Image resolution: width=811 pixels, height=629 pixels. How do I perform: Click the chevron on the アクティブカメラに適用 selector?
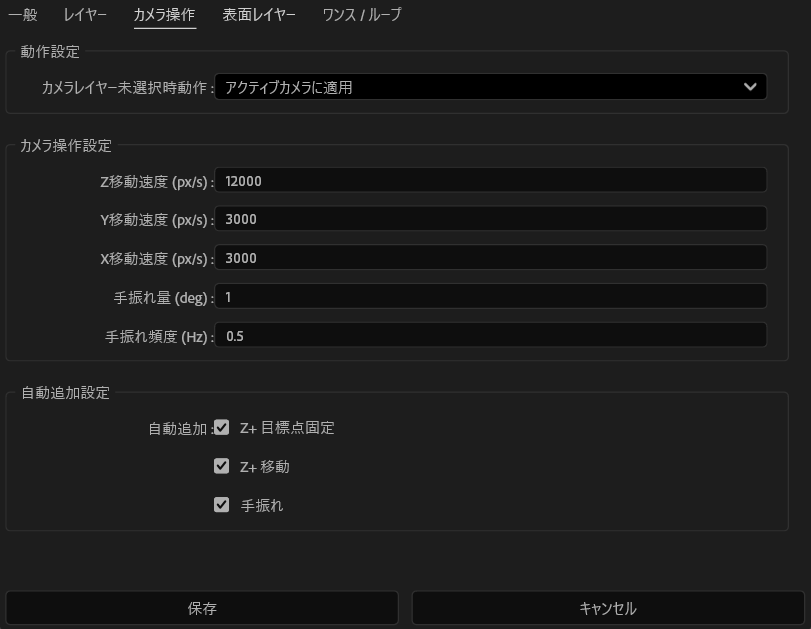tap(751, 87)
